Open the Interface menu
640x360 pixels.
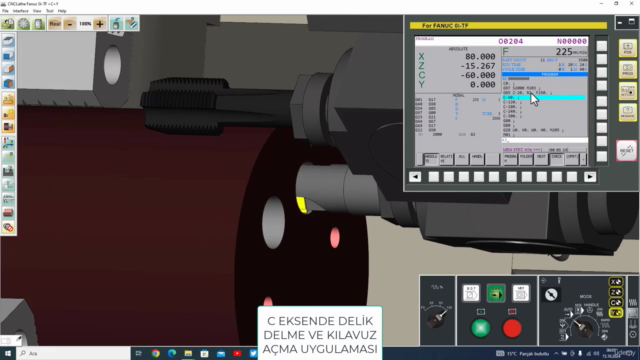coord(20,11)
